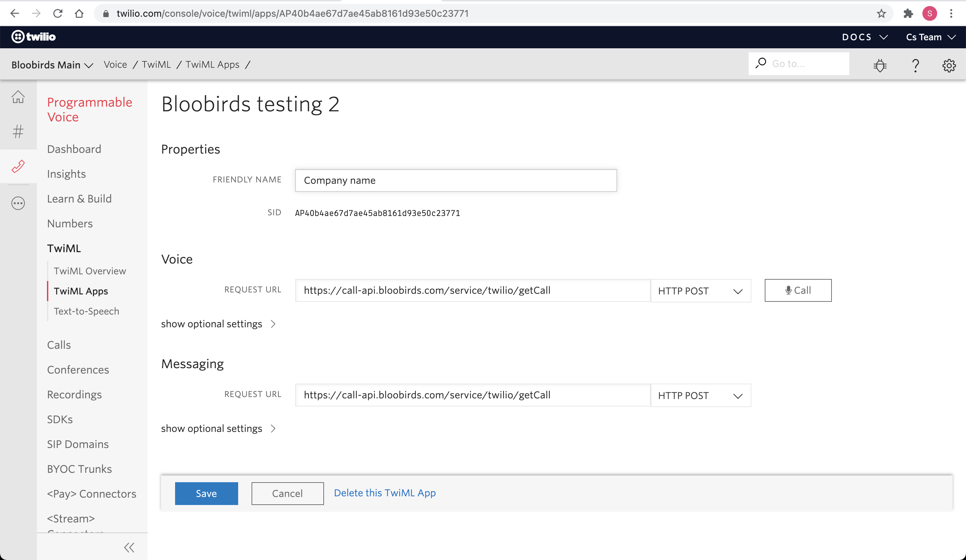Screen dimensions: 966x560
Task: Click the Twilio logo
Action: point(33,37)
